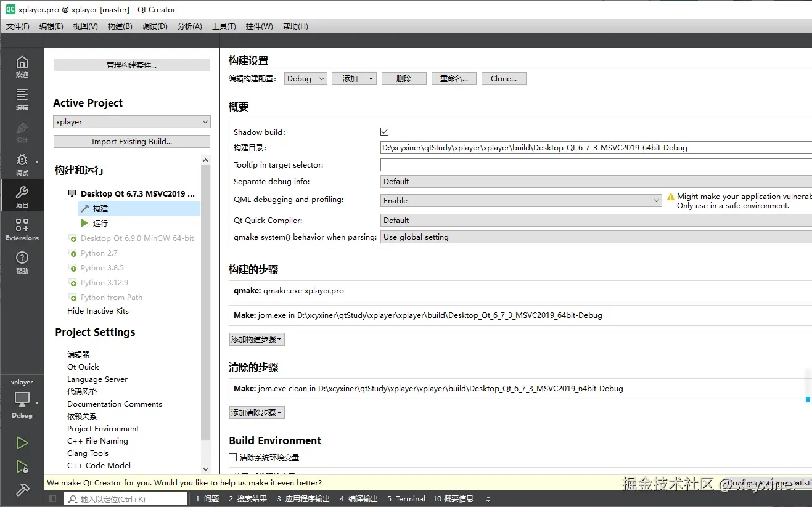
Task: Open output pane selector arrows in status bar
Action: coord(488,499)
